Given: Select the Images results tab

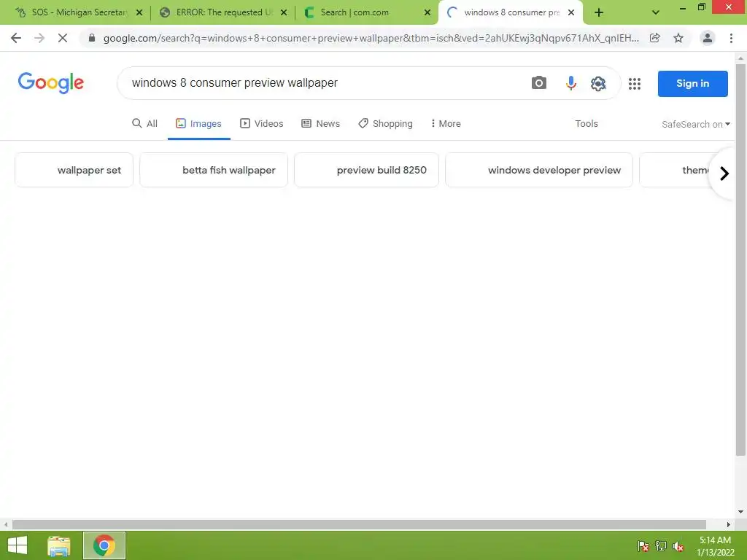Looking at the screenshot, I should click(198, 124).
